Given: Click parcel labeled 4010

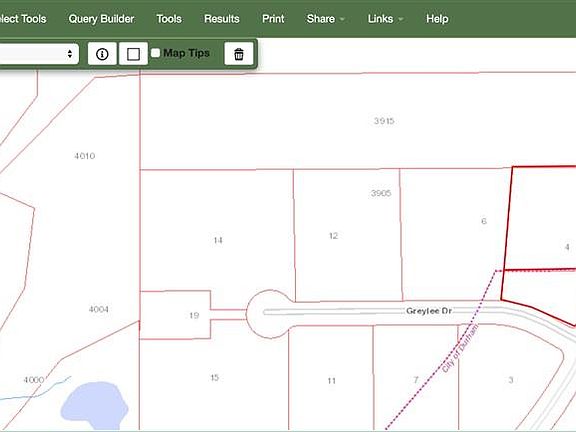Looking at the screenshot, I should (x=85, y=156).
